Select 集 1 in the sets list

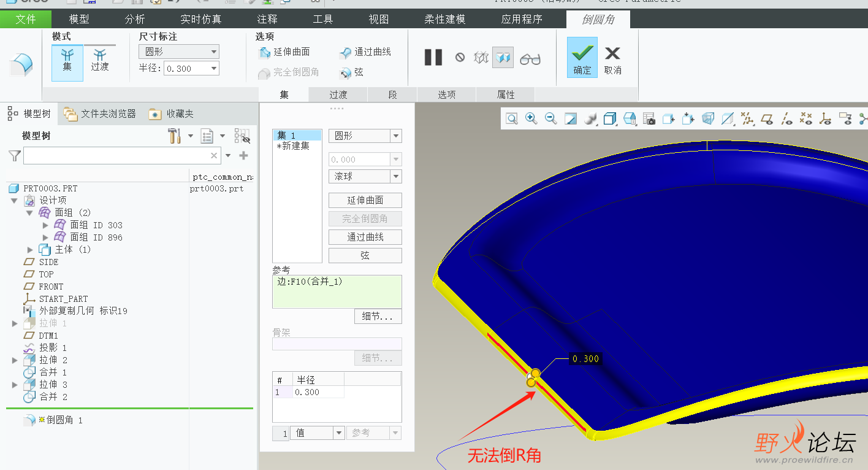point(297,135)
